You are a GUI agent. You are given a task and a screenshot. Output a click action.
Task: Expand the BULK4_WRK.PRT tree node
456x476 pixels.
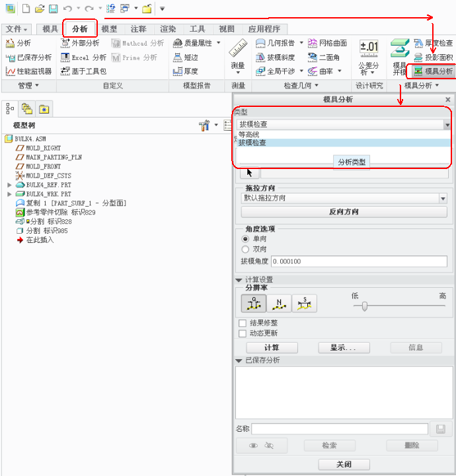click(9, 193)
